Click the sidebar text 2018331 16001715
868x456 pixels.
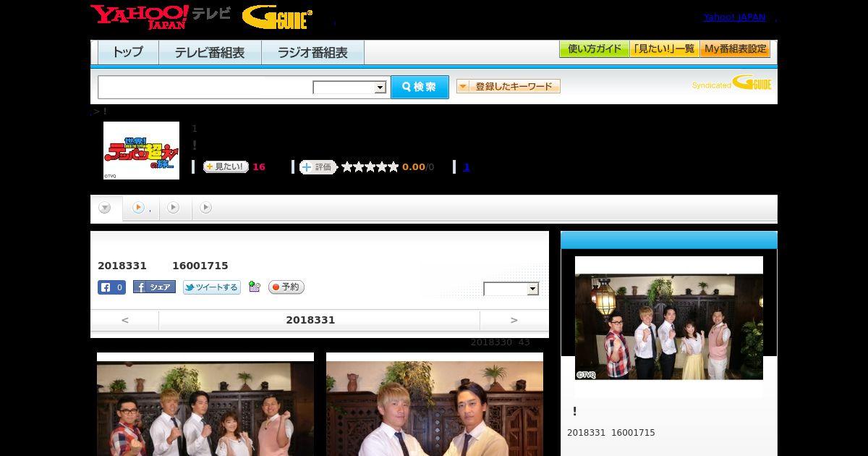611,433
